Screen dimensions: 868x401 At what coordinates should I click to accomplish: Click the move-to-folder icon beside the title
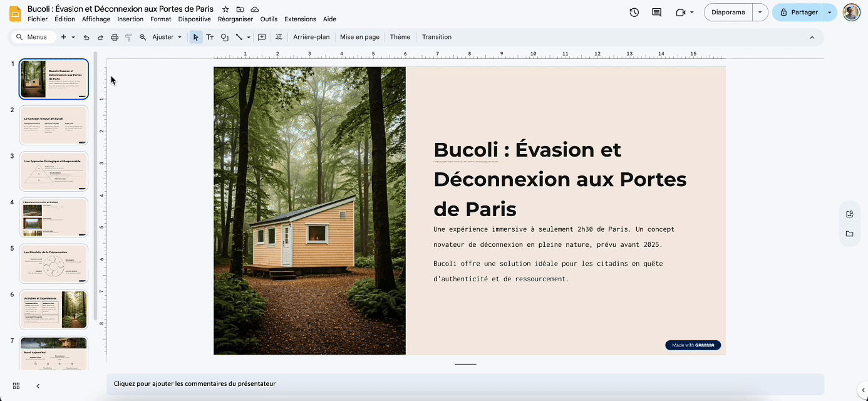(240, 9)
